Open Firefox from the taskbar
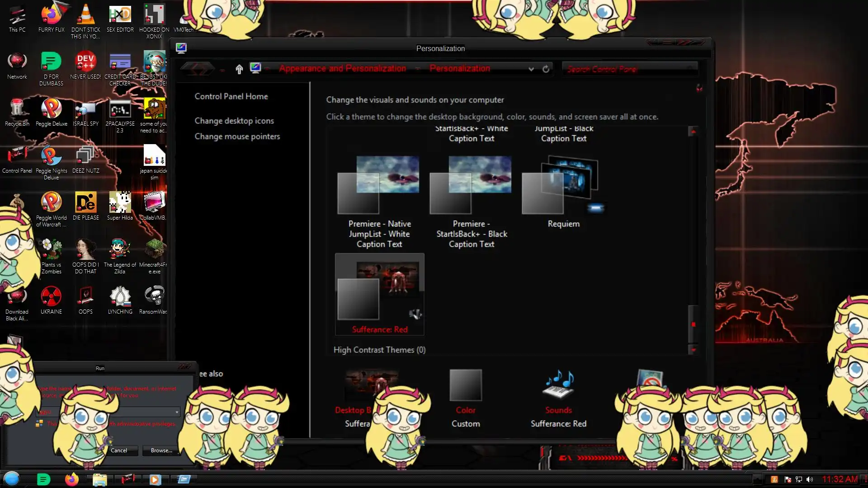 click(71, 479)
